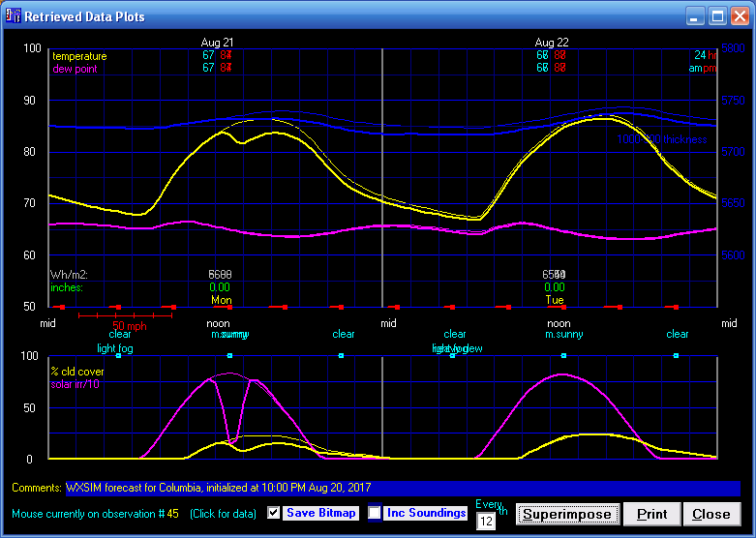This screenshot has width=756, height=538.
Task: Click the 50 mph wind scale marker
Action: click(x=130, y=325)
